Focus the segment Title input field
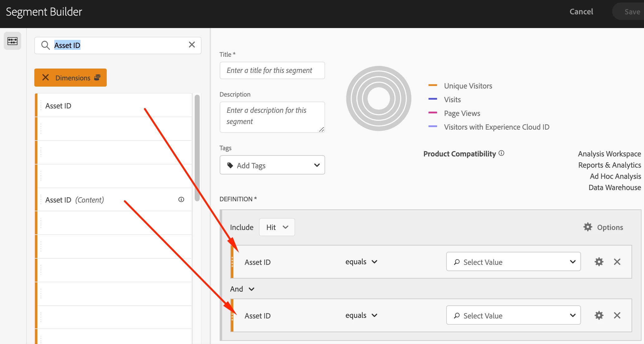 272,70
